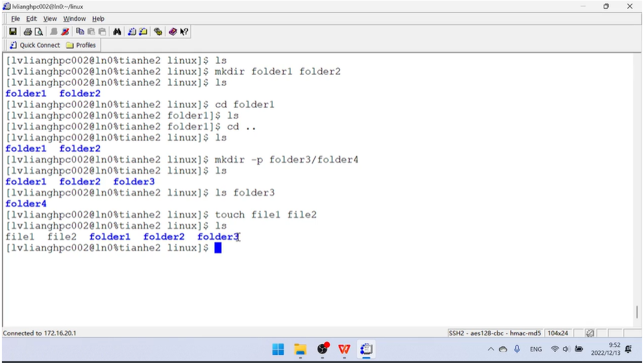The width and height of the screenshot is (644, 363).
Task: Click the Quick Connect button
Action: pyautogui.click(x=35, y=45)
